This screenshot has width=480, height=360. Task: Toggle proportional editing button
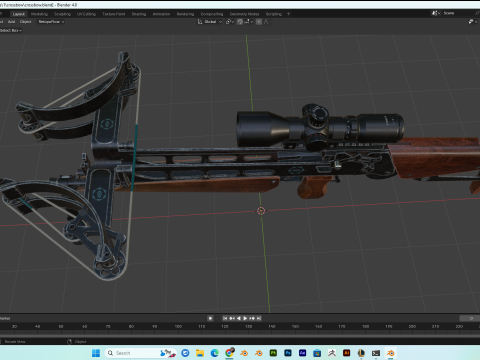coord(259,22)
